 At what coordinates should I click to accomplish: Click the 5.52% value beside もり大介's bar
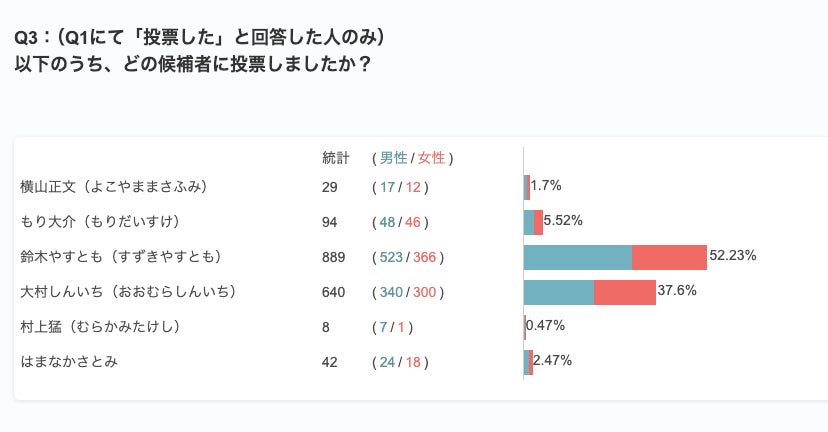tap(563, 220)
